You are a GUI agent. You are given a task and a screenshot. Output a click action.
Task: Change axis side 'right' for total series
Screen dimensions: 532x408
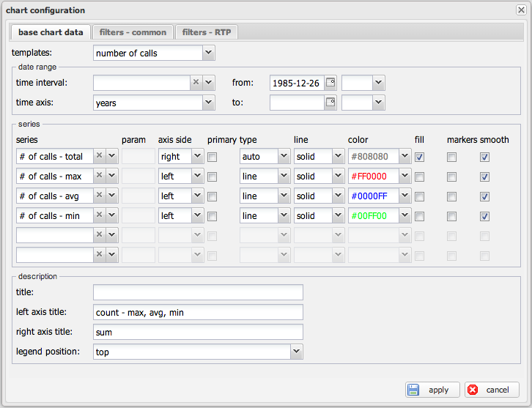point(197,156)
